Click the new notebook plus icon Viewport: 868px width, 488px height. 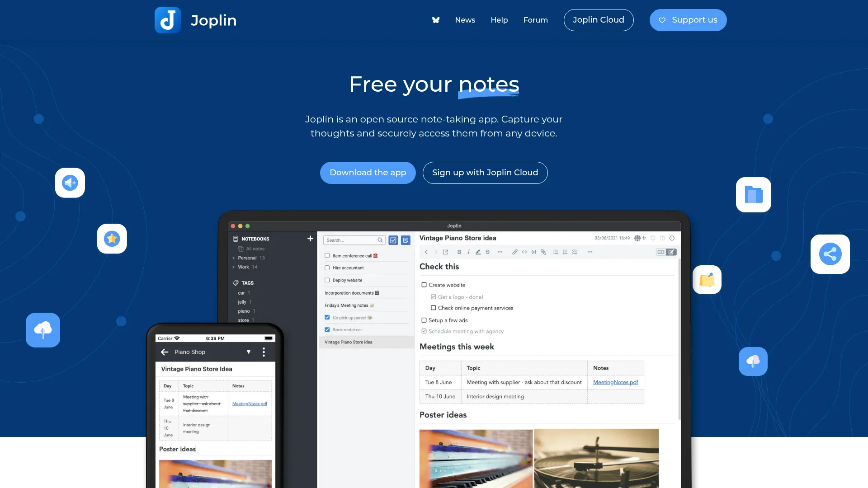[x=310, y=239]
